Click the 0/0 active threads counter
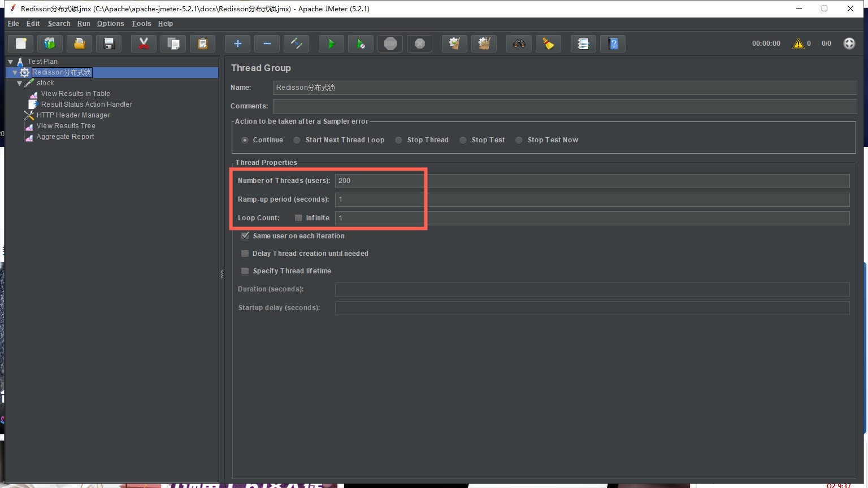Viewport: 868px width, 488px height. coord(826,43)
